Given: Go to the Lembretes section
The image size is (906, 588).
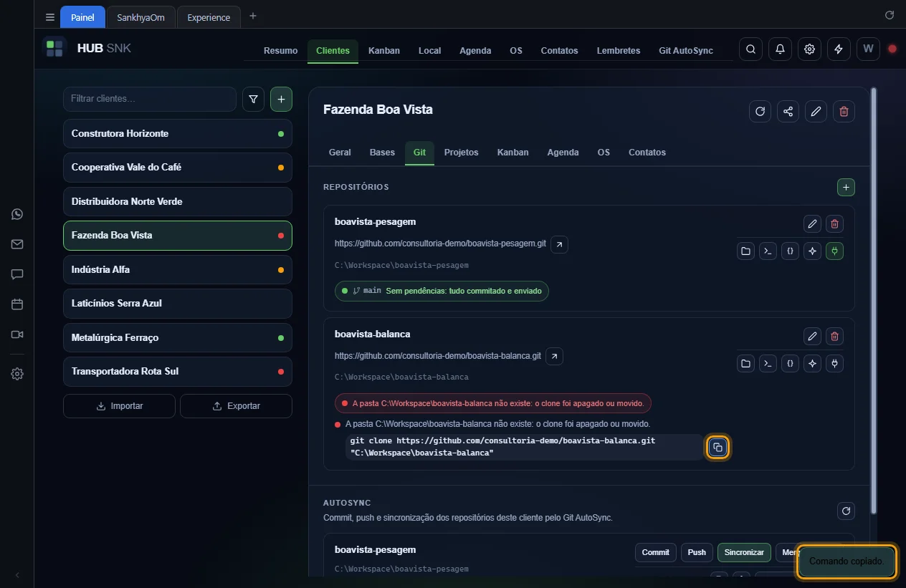Looking at the screenshot, I should point(619,51).
